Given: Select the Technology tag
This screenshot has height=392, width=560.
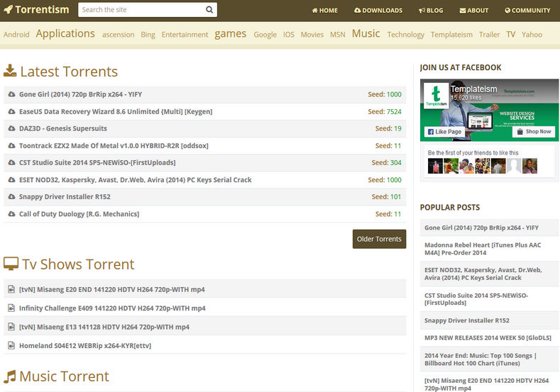Looking at the screenshot, I should (406, 35).
